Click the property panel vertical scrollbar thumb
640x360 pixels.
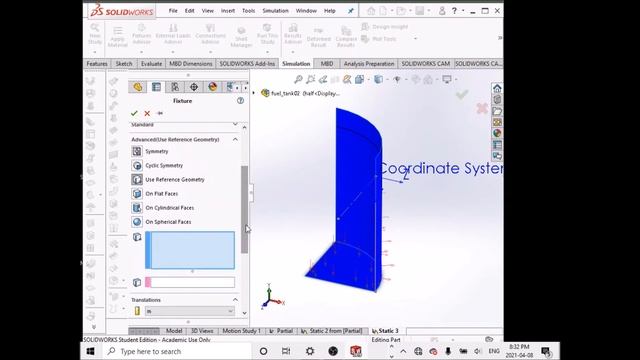pyautogui.click(x=244, y=209)
